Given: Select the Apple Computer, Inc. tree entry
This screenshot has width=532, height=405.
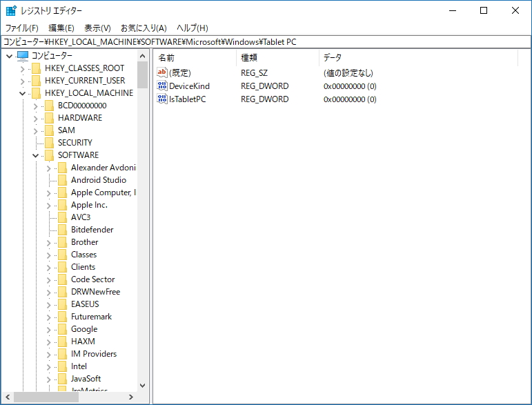Looking at the screenshot, I should point(103,192).
